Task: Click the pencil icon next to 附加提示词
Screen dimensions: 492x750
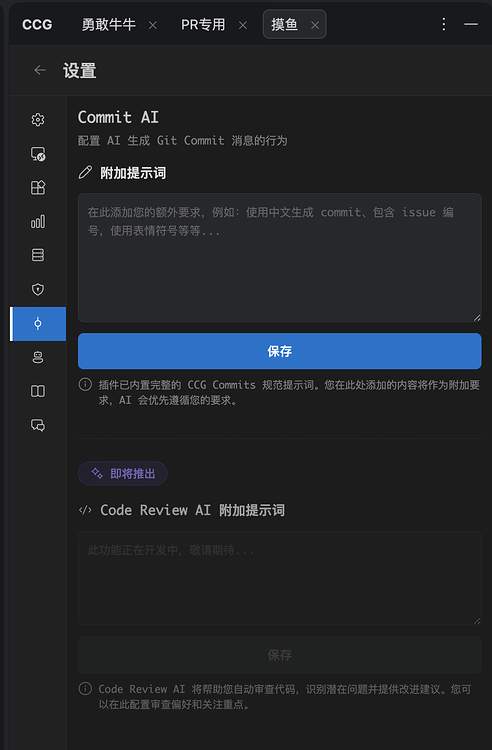Action: click(x=85, y=172)
